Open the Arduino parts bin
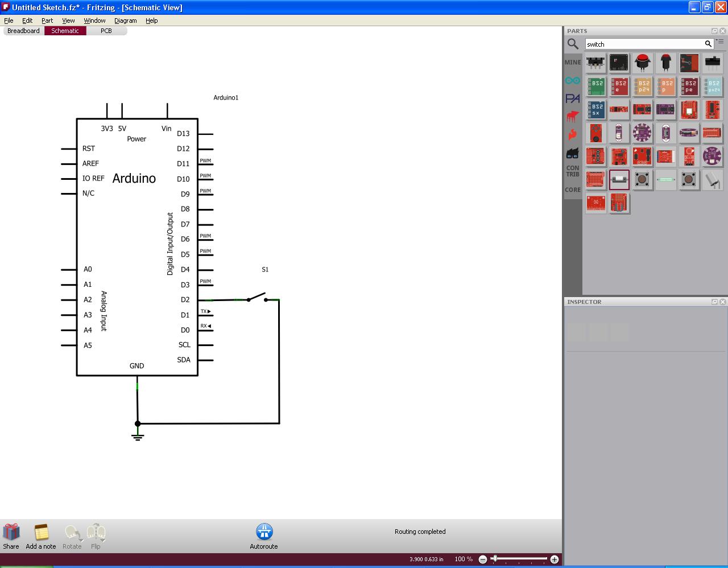The height and width of the screenshot is (568, 728). [x=573, y=81]
